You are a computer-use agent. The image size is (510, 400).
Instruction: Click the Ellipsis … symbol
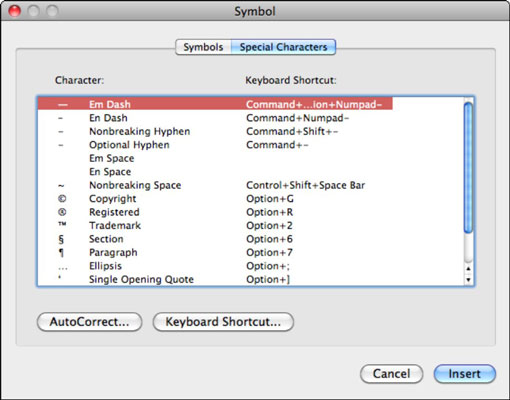[x=62, y=268]
